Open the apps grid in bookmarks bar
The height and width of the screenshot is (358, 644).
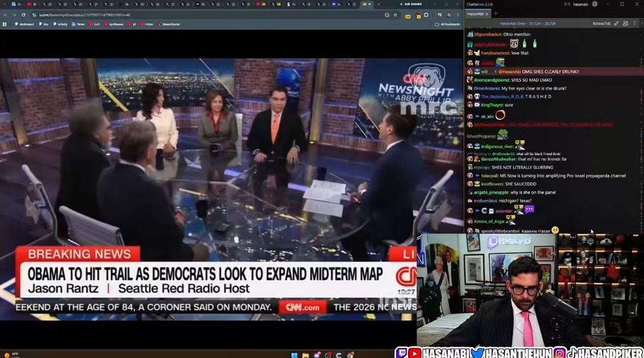(5, 24)
